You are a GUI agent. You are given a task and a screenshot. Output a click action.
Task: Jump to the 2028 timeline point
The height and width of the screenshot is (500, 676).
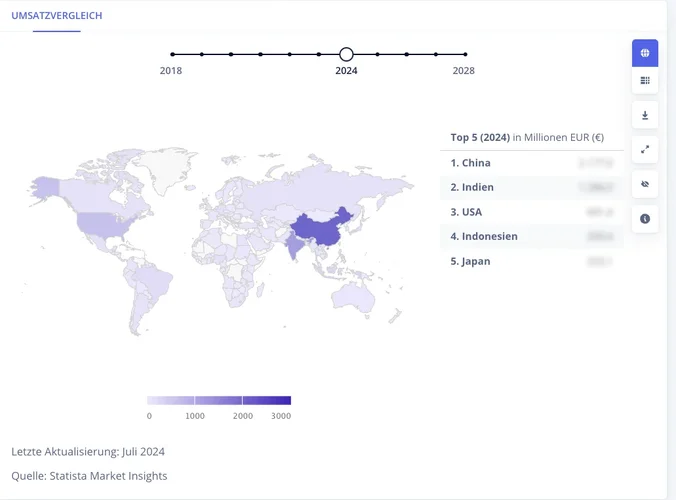(465, 54)
